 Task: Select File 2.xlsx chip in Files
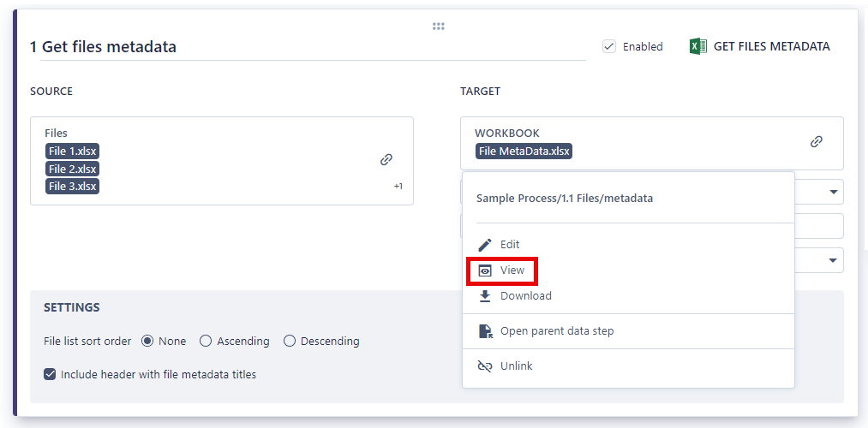tap(72, 169)
